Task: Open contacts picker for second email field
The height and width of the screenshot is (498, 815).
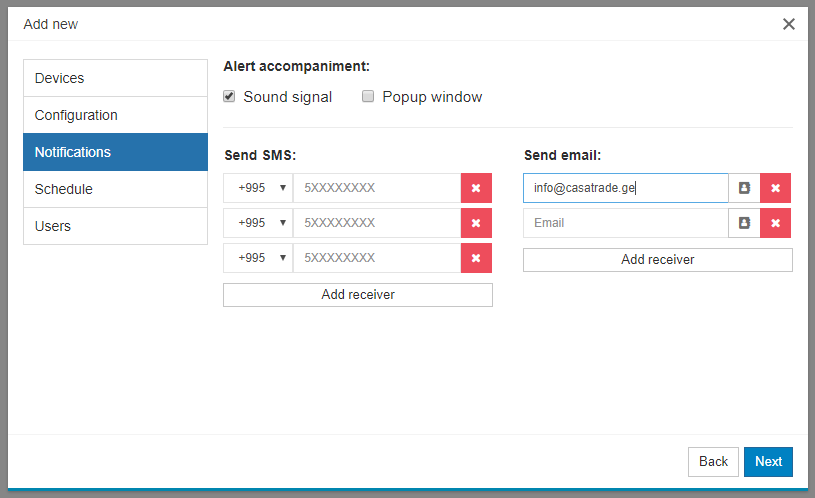Action: click(x=744, y=223)
